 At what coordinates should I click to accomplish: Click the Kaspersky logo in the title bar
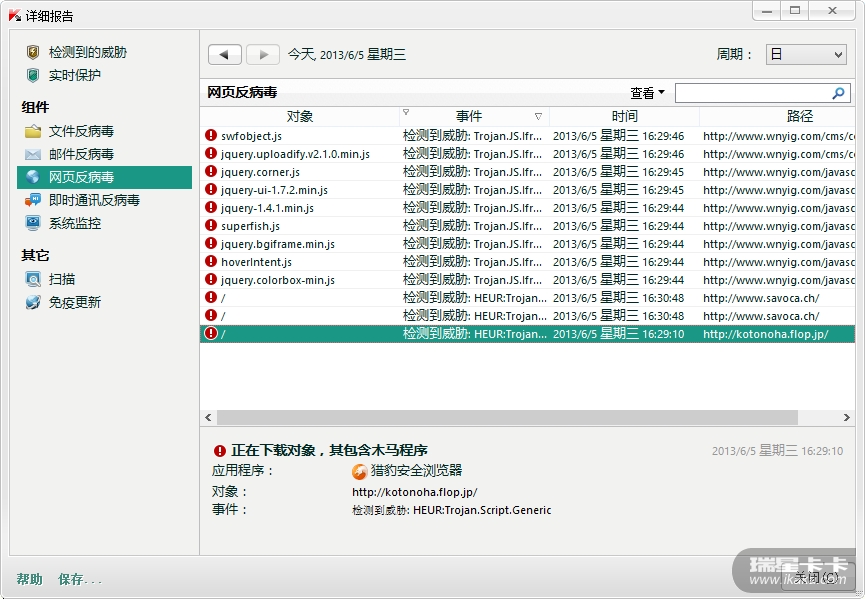pos(15,15)
